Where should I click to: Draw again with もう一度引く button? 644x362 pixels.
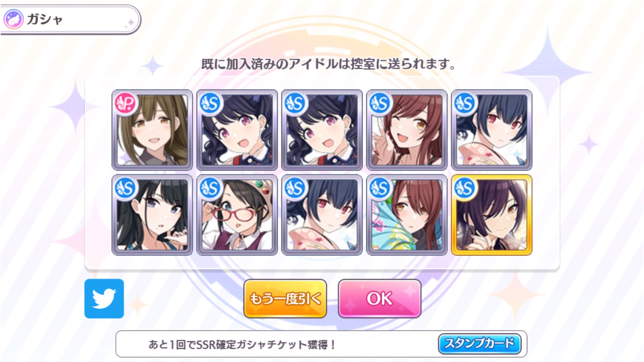point(285,298)
